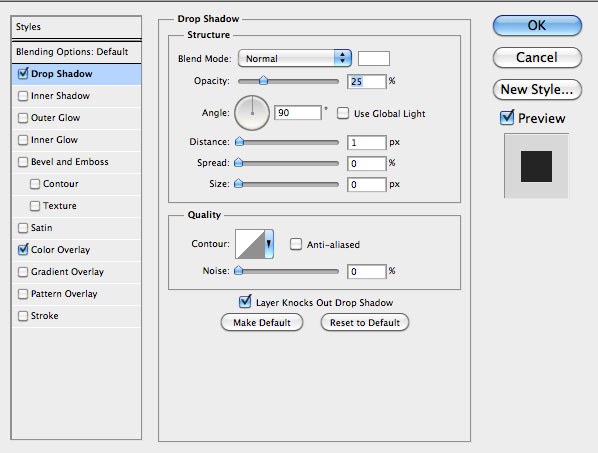Screen dimensions: 598x453
Task: Select the Drop Shadow label row
Action: 76,74
